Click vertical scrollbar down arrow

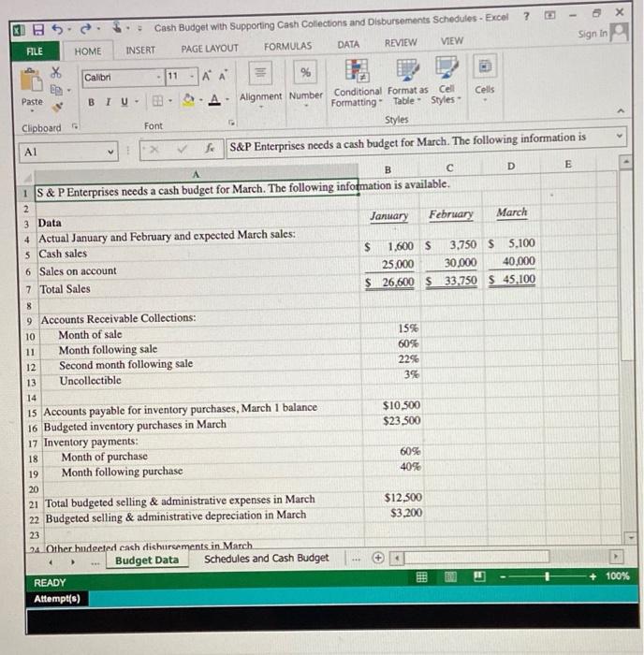pyautogui.click(x=631, y=537)
